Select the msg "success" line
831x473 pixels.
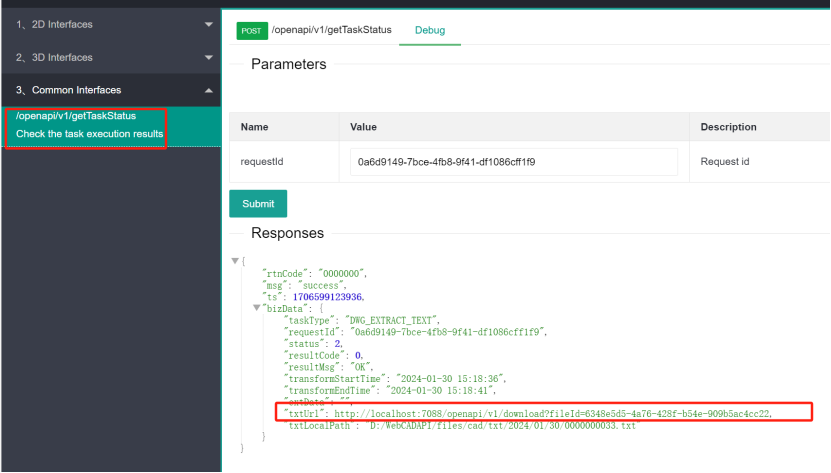coord(305,285)
